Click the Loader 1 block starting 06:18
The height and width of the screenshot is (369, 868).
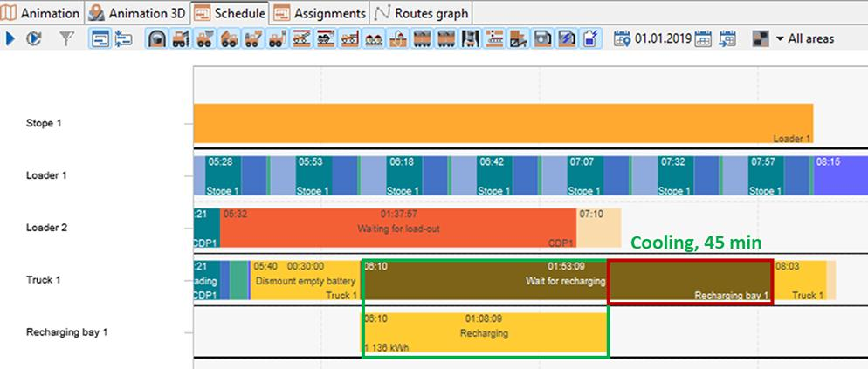coord(404,175)
